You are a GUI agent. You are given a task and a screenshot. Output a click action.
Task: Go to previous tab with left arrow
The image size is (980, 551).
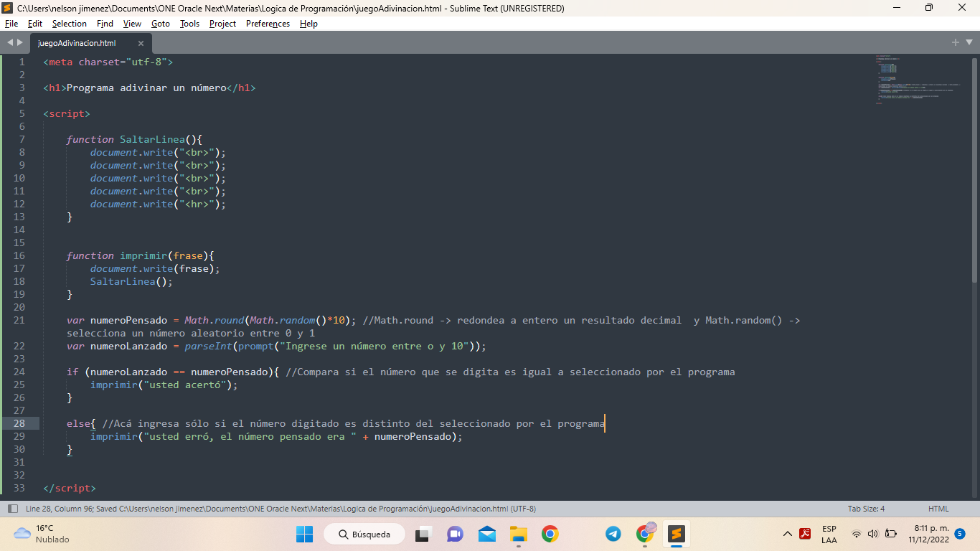[x=10, y=42]
